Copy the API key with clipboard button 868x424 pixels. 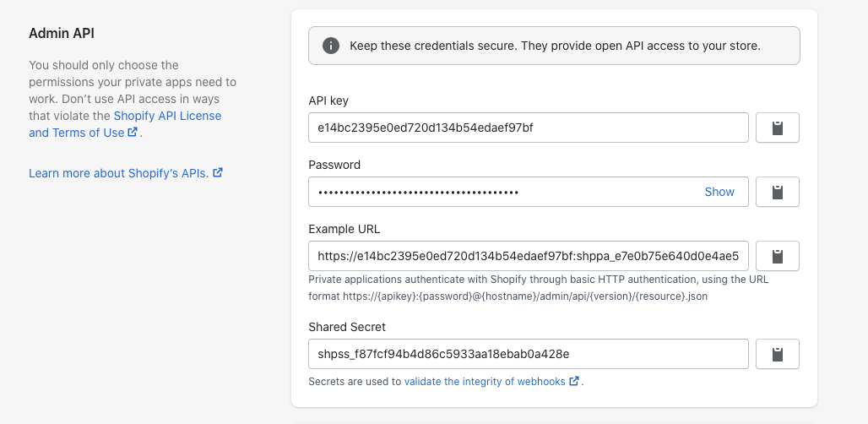click(x=777, y=128)
